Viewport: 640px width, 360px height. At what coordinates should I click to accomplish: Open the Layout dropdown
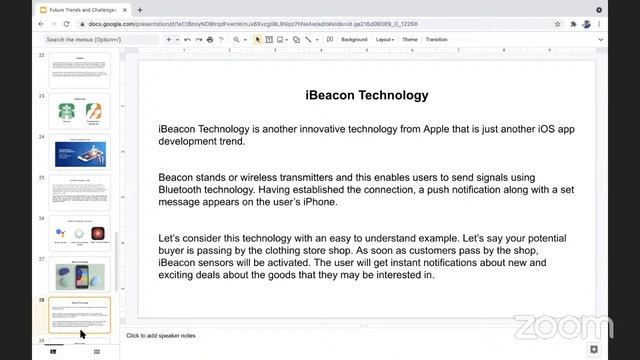point(385,40)
